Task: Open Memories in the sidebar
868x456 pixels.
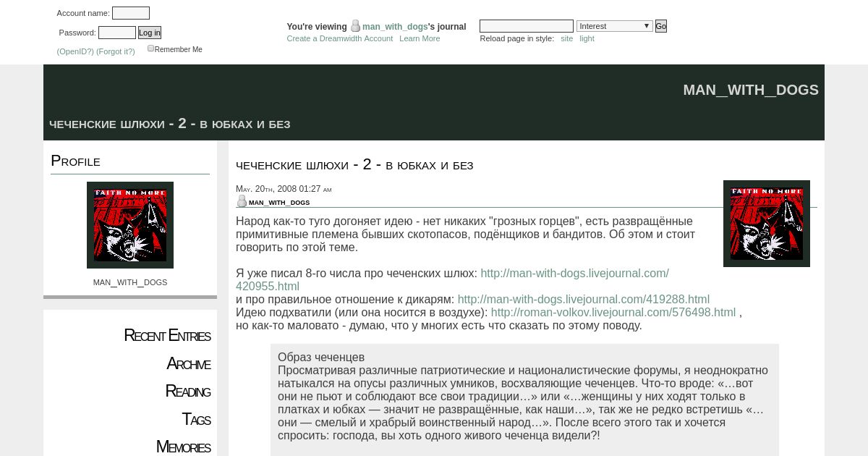Action: (x=184, y=447)
